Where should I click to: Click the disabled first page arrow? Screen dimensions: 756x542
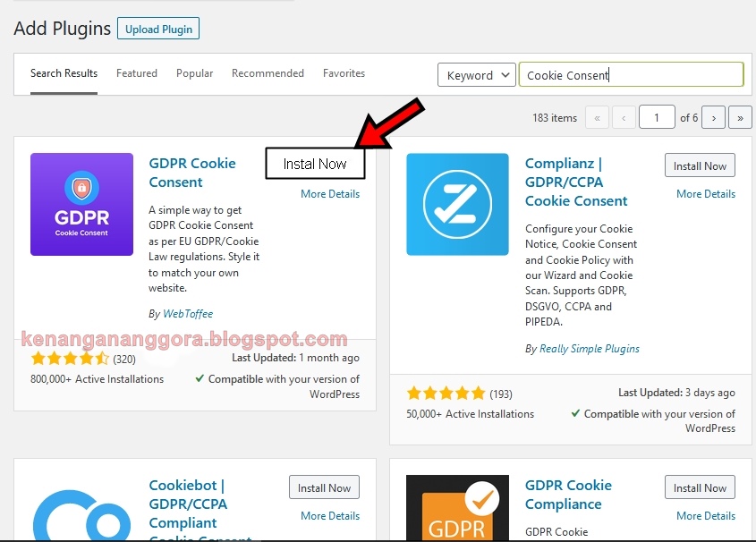(x=597, y=117)
